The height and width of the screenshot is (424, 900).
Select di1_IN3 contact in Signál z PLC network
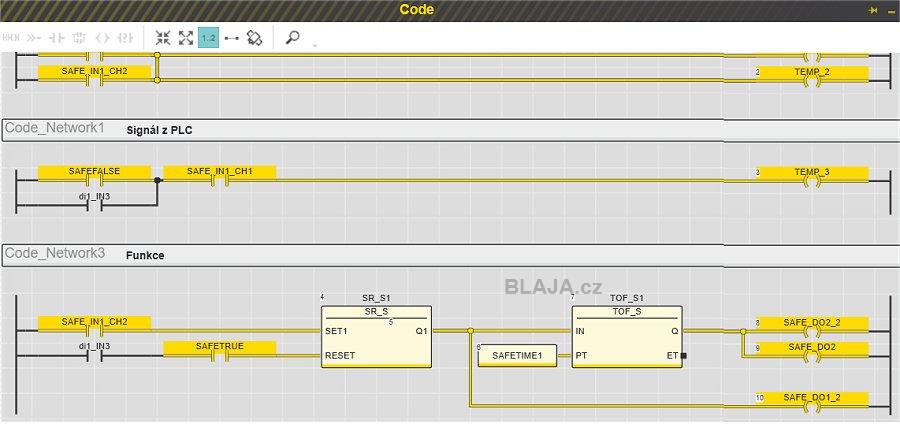click(x=94, y=200)
